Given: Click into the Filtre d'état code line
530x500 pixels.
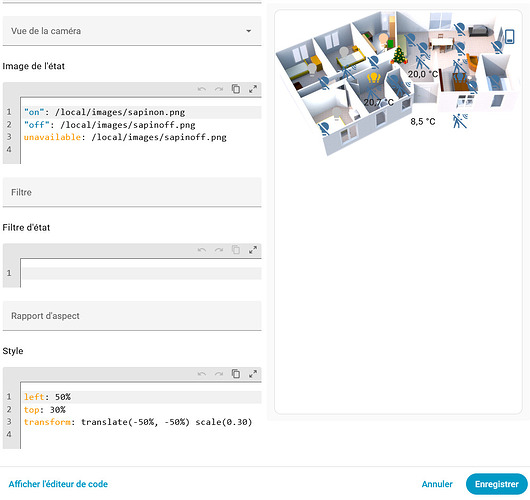Looking at the screenshot, I should (x=142, y=273).
